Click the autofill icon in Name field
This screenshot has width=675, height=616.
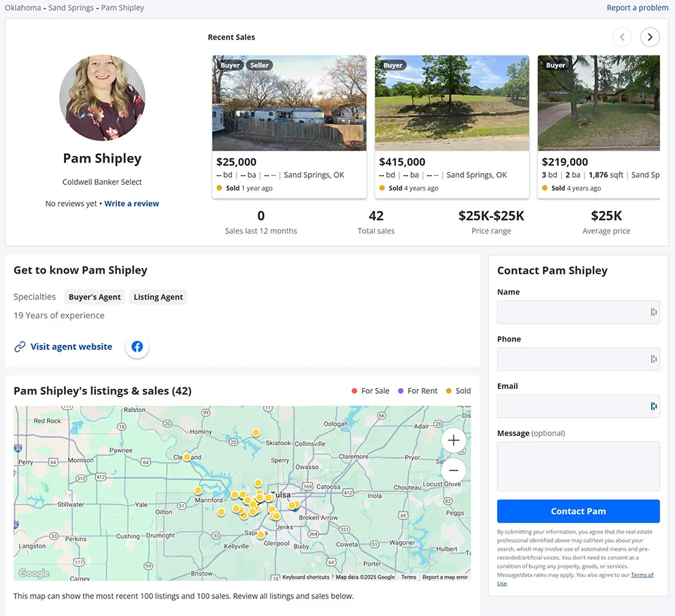653,312
